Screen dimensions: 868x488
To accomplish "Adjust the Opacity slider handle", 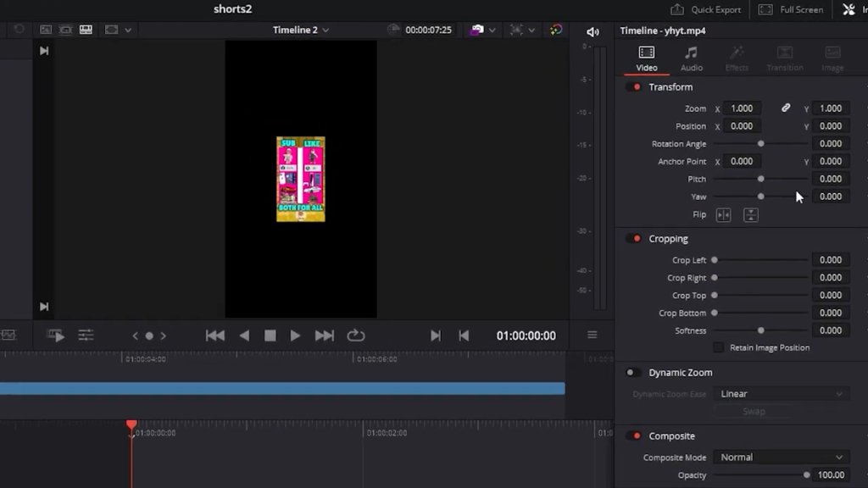I will point(807,475).
